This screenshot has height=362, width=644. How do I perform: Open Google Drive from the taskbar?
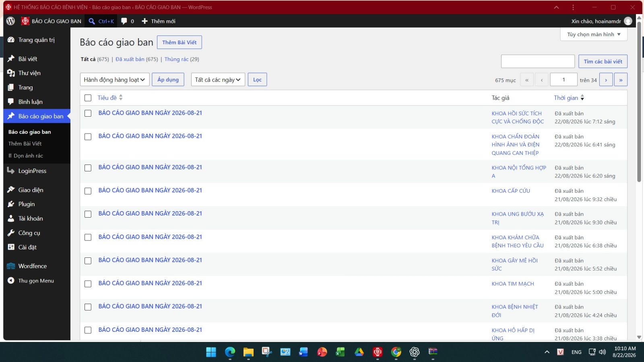point(359,352)
